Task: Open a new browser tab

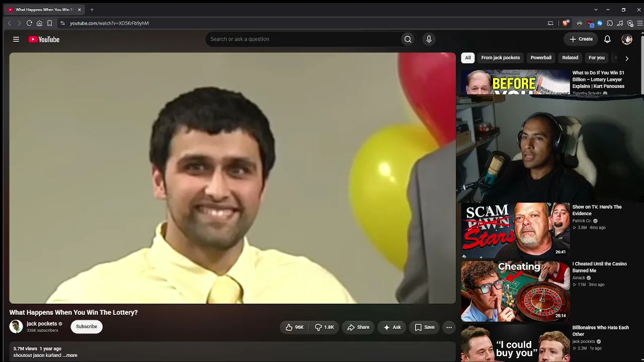Action: (x=92, y=10)
